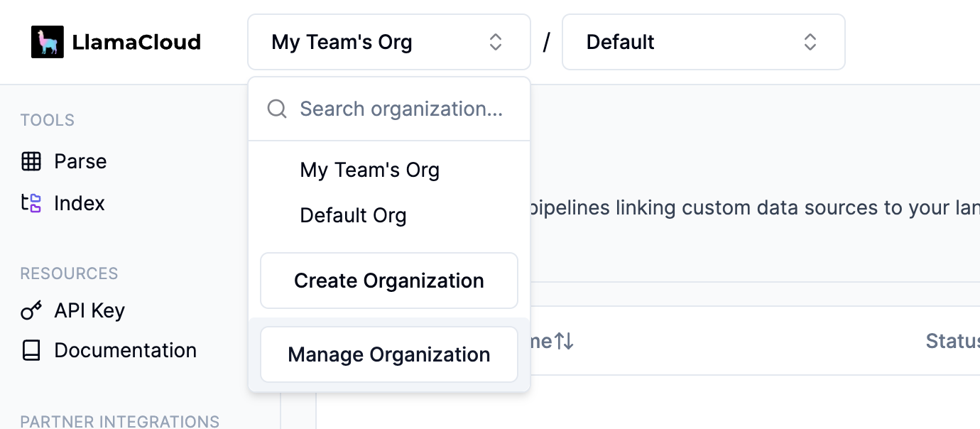Choose My Team's Org in the open menu
980x429 pixels.
click(x=369, y=170)
